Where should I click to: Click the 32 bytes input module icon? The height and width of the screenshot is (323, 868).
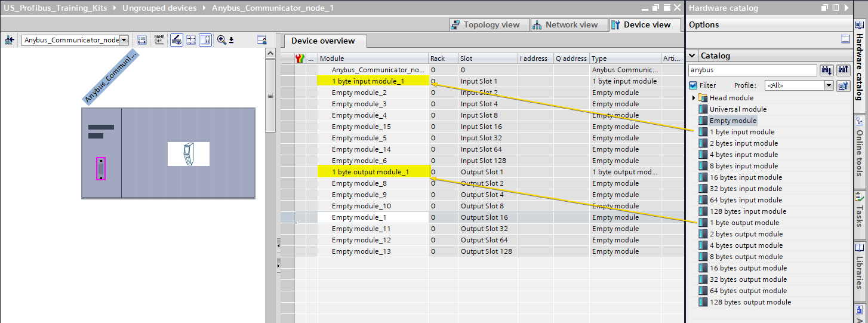click(x=703, y=189)
